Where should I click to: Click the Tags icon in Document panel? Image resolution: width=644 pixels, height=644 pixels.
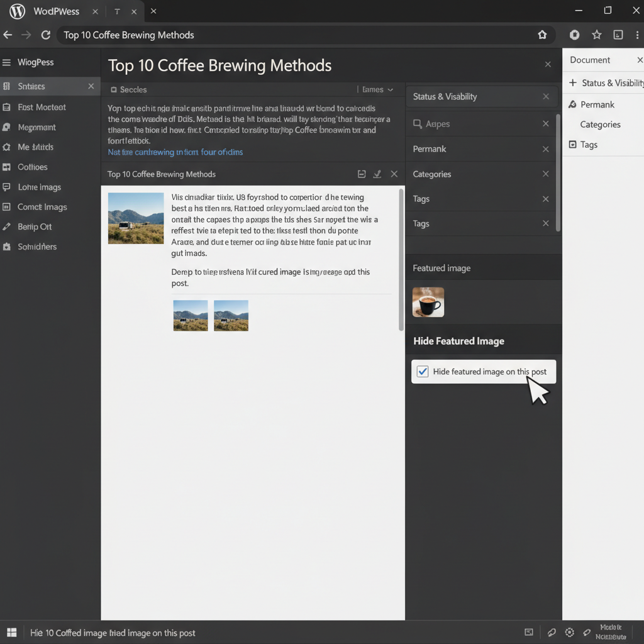pos(572,145)
